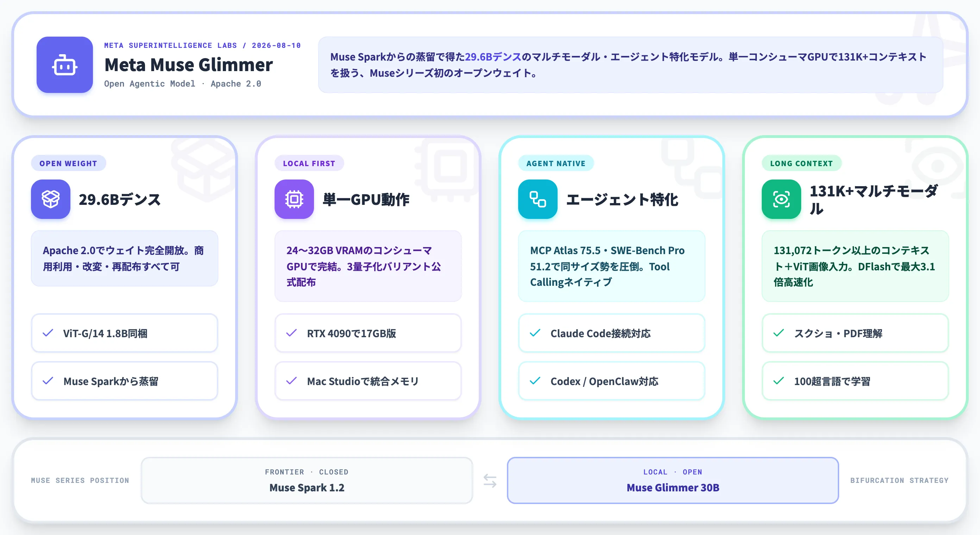Click the Apache 2.0でウェイト完全開放 description box
The image size is (980, 535).
click(x=124, y=258)
